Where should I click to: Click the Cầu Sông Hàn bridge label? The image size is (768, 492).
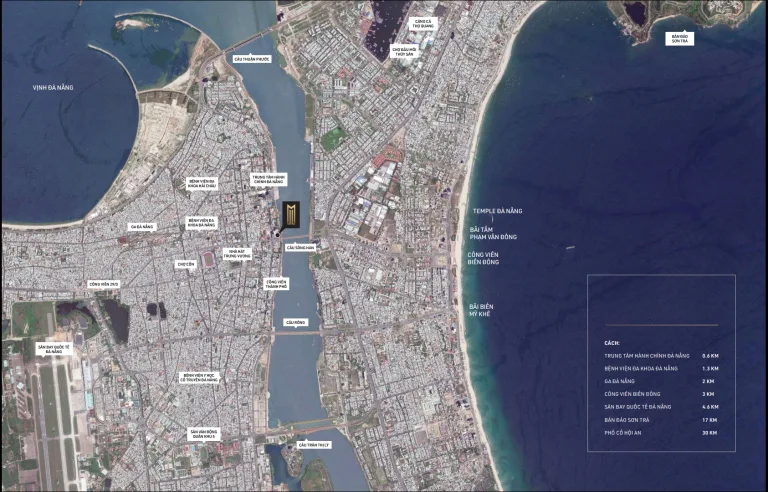[300, 247]
